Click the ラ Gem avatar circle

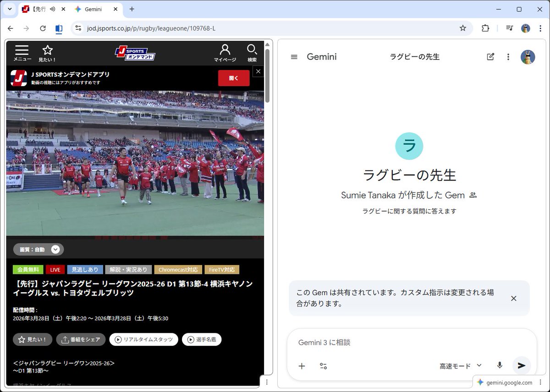[409, 146]
